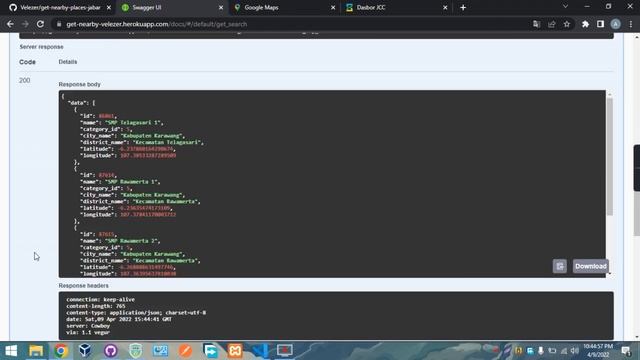
Task: Click the 'server: Cowboy' header line
Action: coord(88,326)
